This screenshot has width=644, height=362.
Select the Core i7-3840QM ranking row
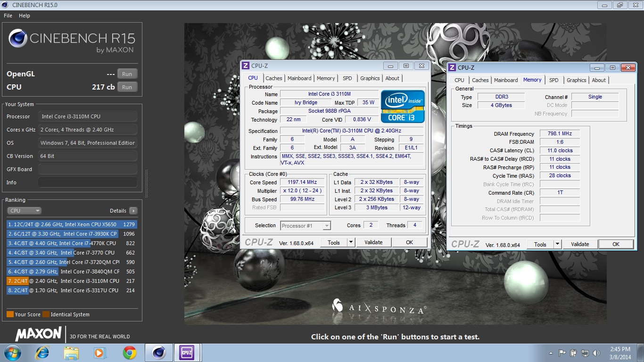(x=71, y=271)
